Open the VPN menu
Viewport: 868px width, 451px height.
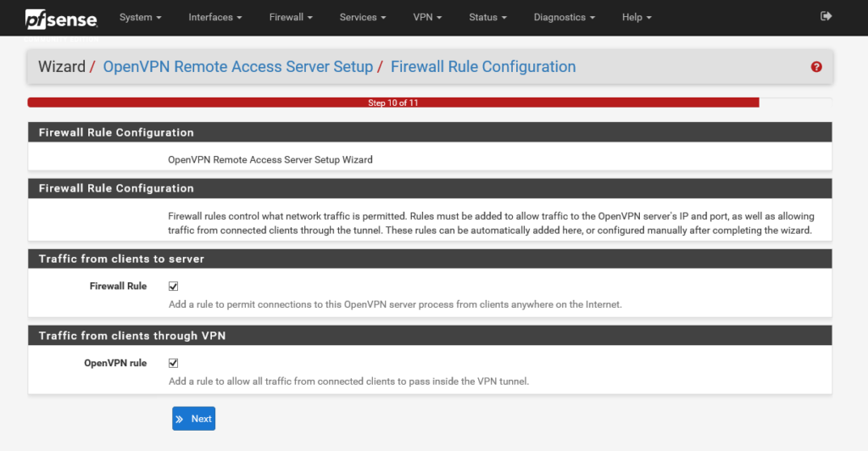tap(427, 17)
